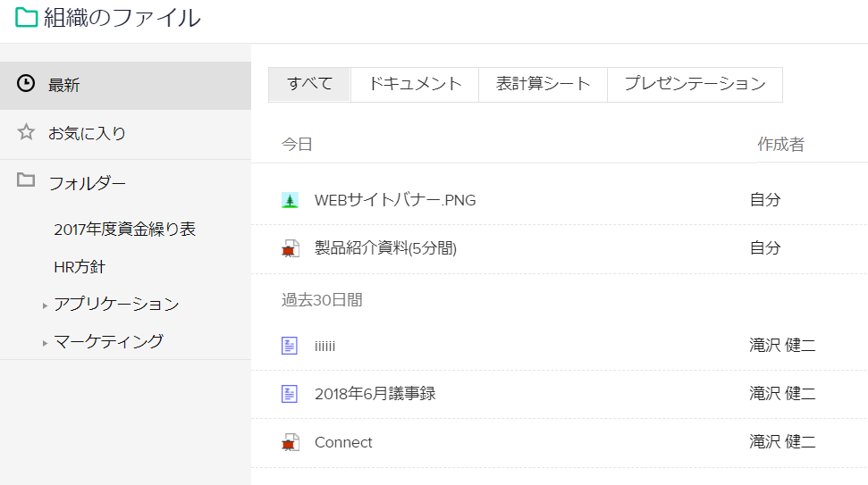Switch to the ドキュメント tab
The width and height of the screenshot is (868, 485).
pos(415,84)
